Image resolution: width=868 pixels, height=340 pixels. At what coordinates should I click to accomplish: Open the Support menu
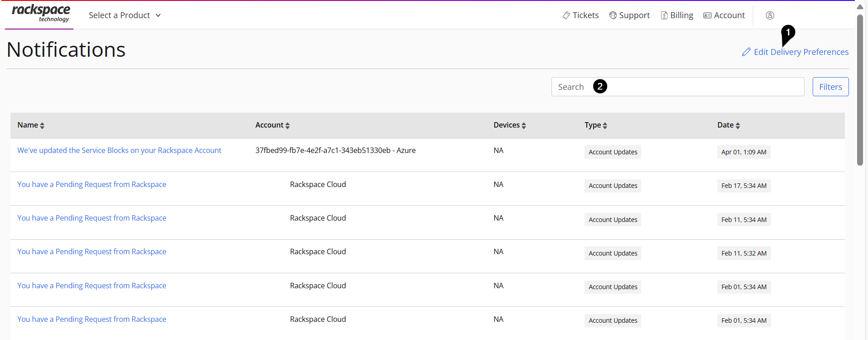(629, 15)
